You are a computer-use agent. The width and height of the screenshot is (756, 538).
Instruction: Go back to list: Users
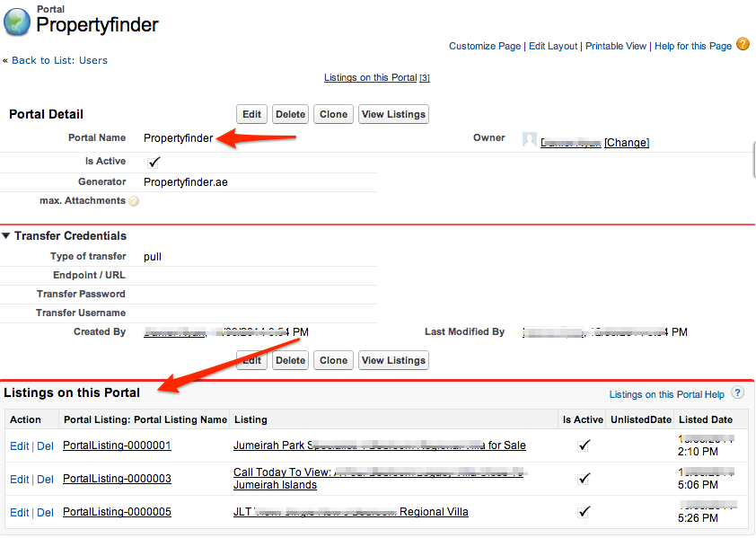[59, 60]
